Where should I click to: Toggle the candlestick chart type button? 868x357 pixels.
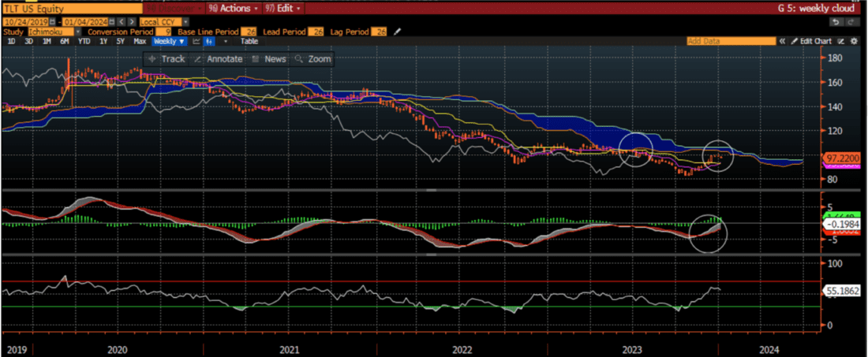coord(209,40)
